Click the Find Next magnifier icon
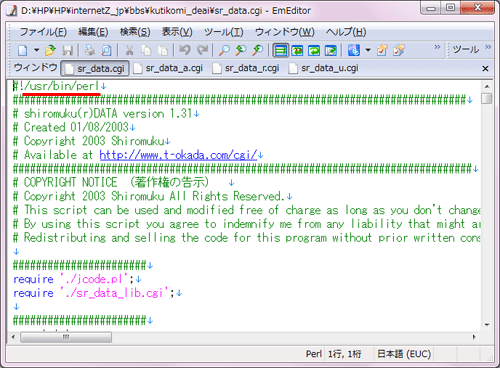The width and height of the screenshot is (500, 368). point(241,50)
